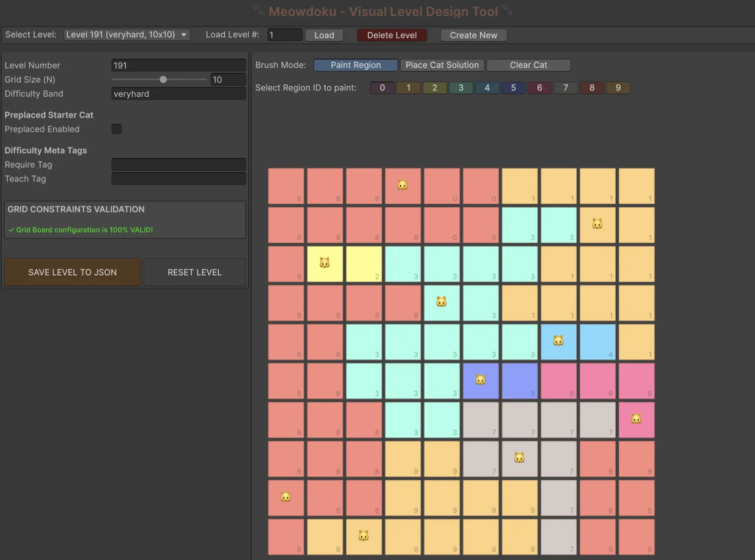Select Region ID 6 swatch
The image size is (755, 560).
coord(540,88)
